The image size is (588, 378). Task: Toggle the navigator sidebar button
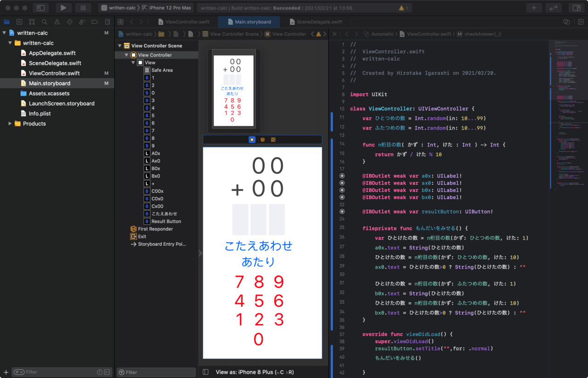click(40, 8)
